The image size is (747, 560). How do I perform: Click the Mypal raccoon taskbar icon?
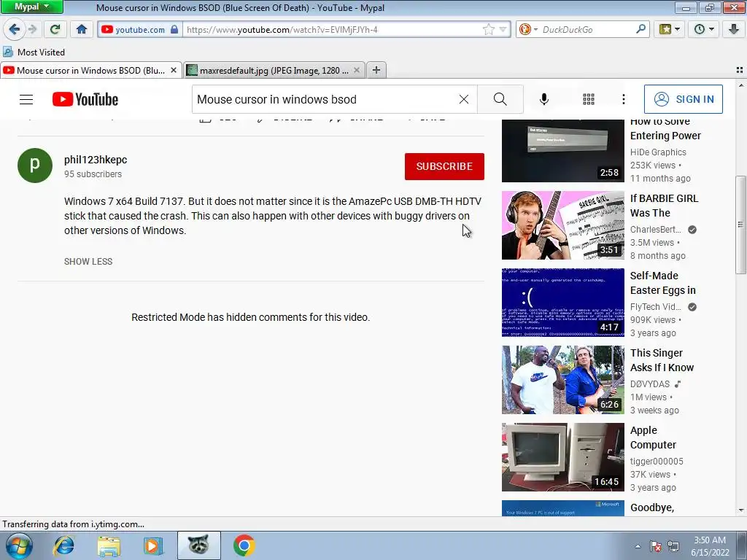coord(198,545)
